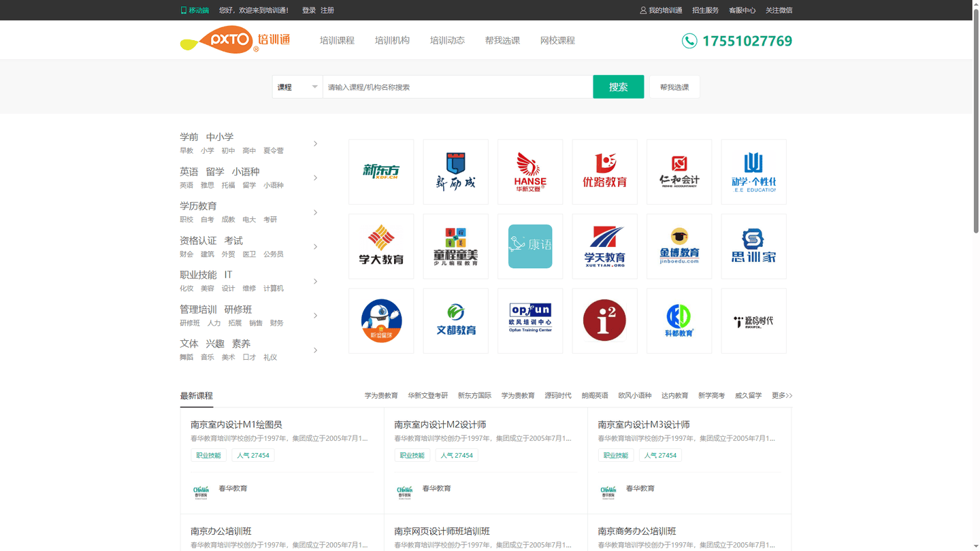This screenshot has width=980, height=551.
Task: Expand the 职业技能 IT category arrow
Action: click(315, 281)
